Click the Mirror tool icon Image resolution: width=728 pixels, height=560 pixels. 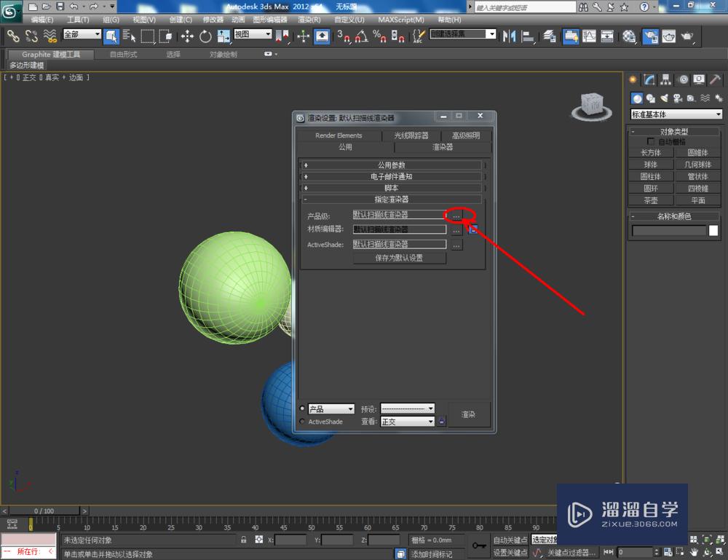coord(510,36)
